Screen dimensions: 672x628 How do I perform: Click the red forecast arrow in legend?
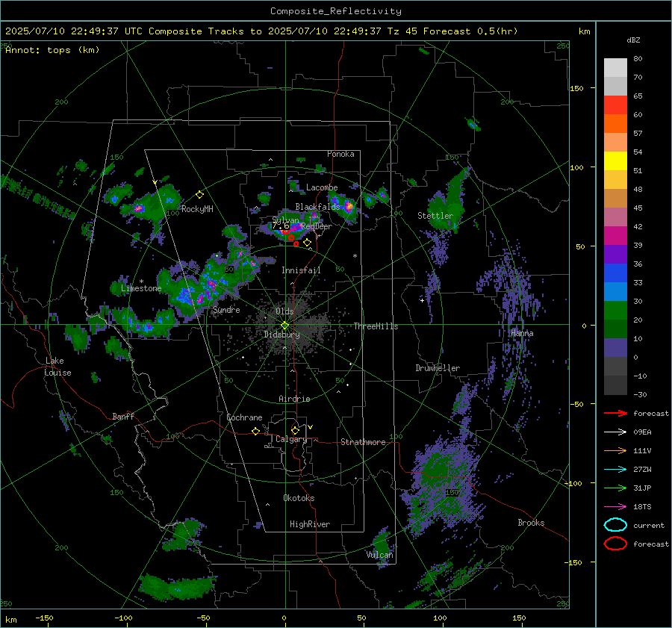pos(615,413)
